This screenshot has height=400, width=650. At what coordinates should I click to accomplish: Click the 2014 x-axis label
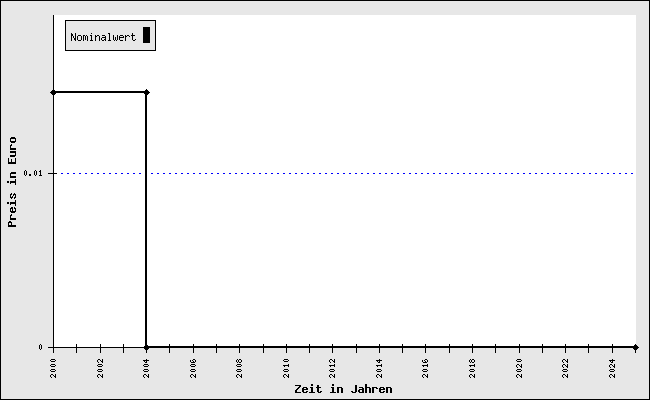(x=379, y=368)
